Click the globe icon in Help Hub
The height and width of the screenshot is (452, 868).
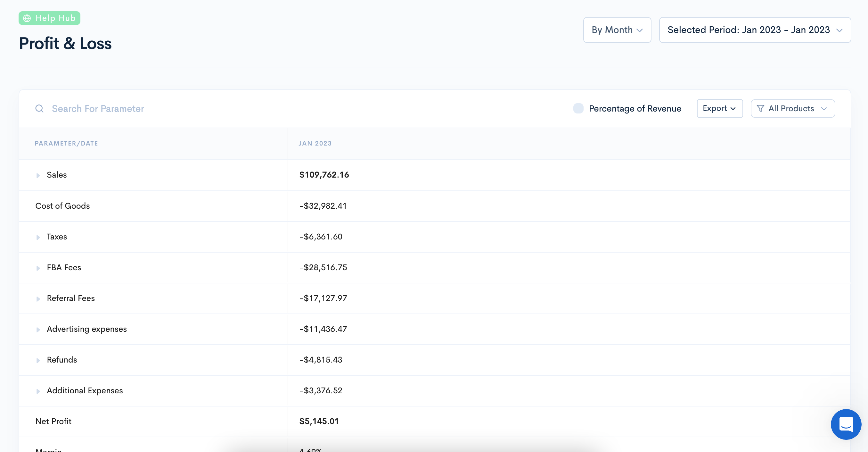(27, 18)
